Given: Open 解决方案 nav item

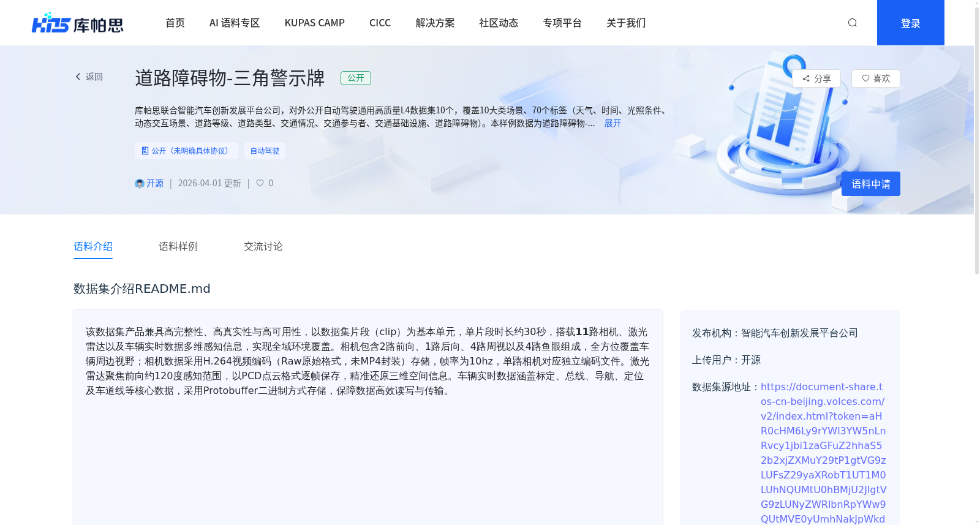Looking at the screenshot, I should pos(435,23).
